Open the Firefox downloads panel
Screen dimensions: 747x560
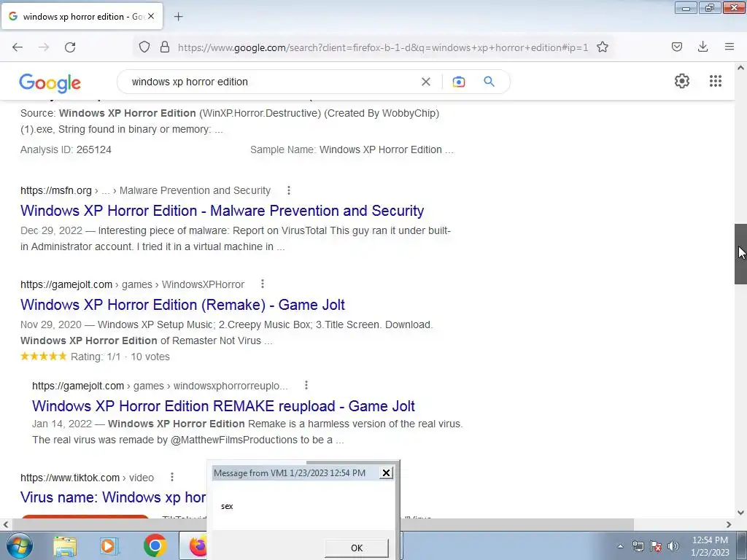click(x=703, y=47)
